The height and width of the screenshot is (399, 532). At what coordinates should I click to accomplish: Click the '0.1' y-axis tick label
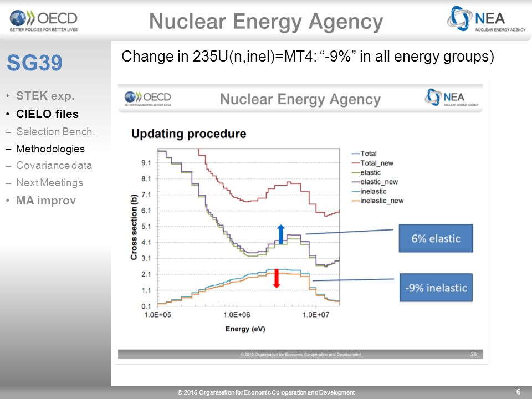(x=146, y=306)
